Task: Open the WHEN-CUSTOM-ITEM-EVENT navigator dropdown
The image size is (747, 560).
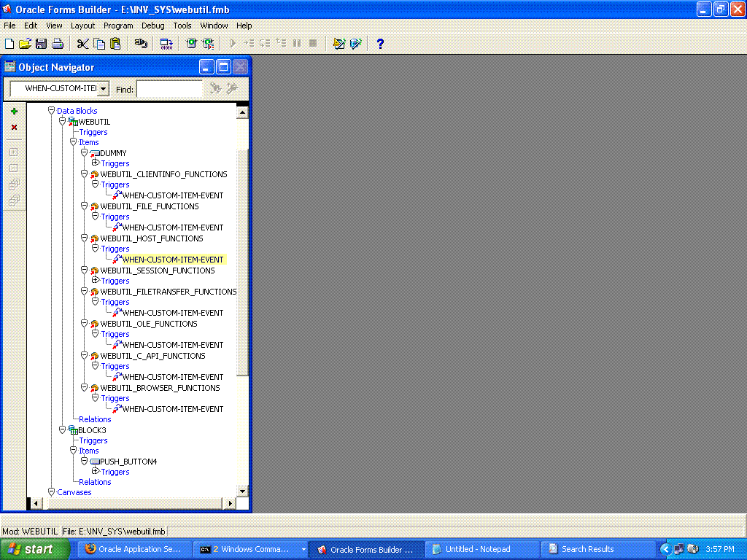Action: [103, 89]
